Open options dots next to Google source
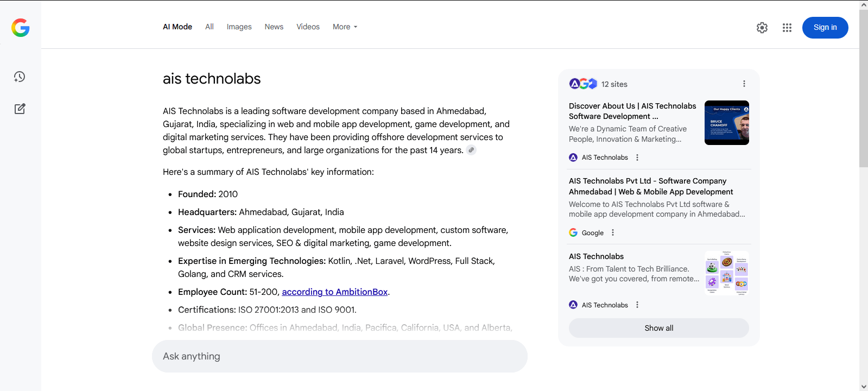868x391 pixels. tap(613, 232)
